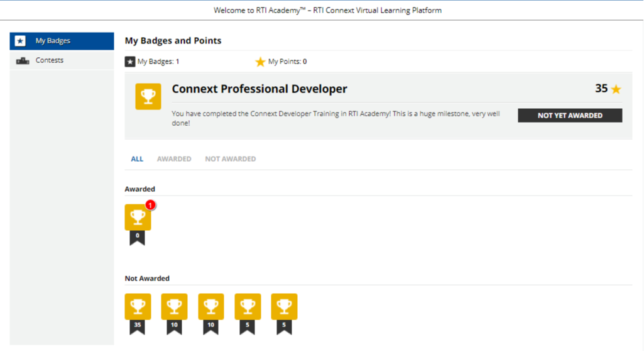
Task: Select the not-awarded 35-point trophy badge
Action: (137, 308)
